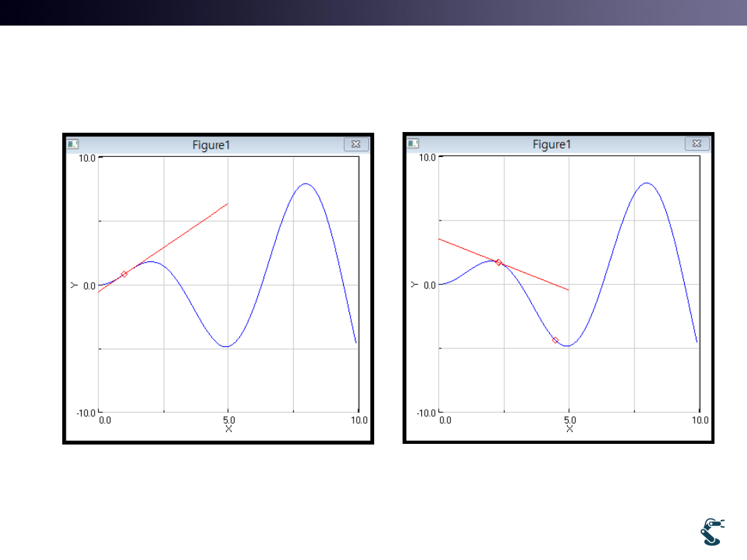Viewport: 747px width, 560px height.
Task: Click the -10.0 y-axis tick label in the right plot
Action: point(425,413)
